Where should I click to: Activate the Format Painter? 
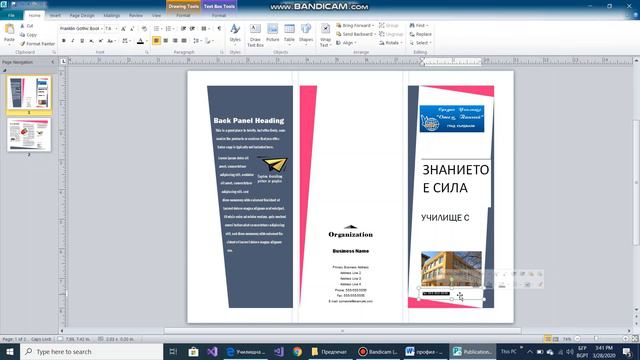(x=37, y=43)
